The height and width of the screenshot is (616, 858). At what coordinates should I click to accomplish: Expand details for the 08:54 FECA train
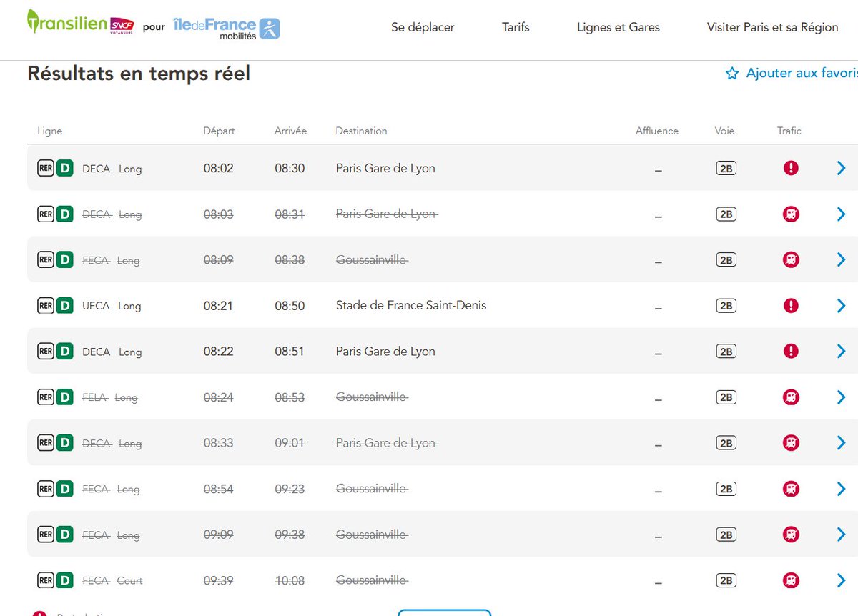tap(841, 489)
